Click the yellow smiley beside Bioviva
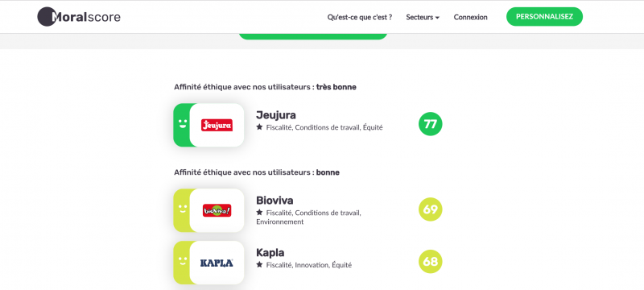Viewport: 644px width, 290px height. click(183, 209)
